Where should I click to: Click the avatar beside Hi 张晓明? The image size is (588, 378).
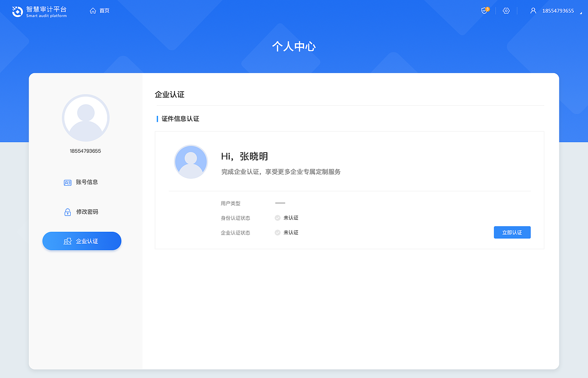(x=191, y=162)
